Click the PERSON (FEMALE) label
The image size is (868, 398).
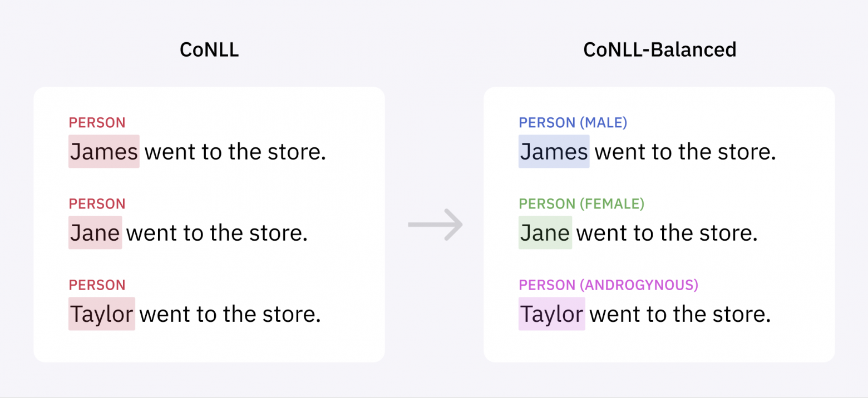pos(581,204)
